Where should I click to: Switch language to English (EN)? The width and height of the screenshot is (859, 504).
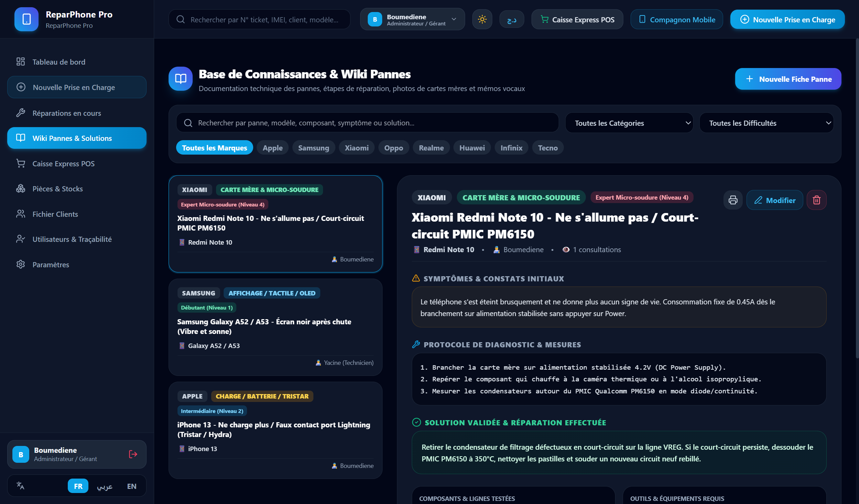pos(131,486)
